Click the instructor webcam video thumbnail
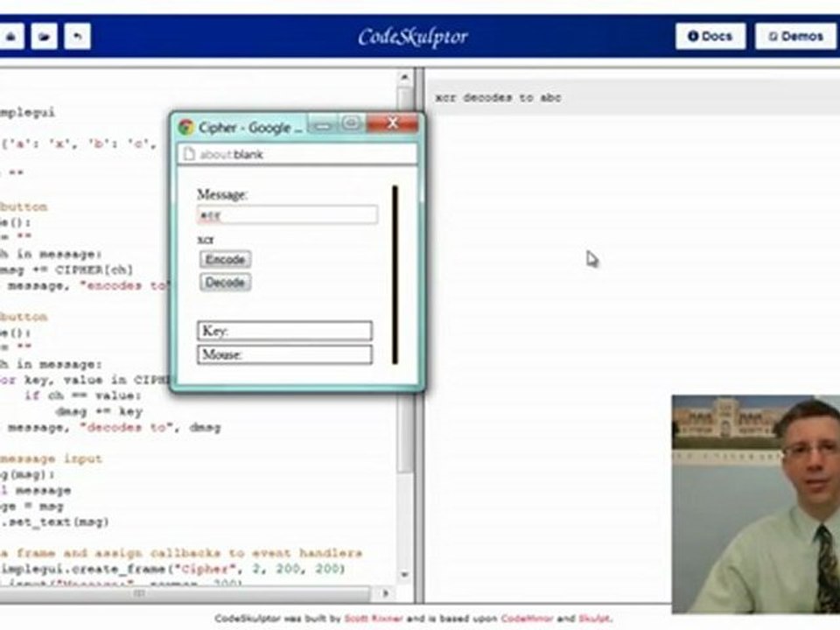840x630 pixels. 756,504
